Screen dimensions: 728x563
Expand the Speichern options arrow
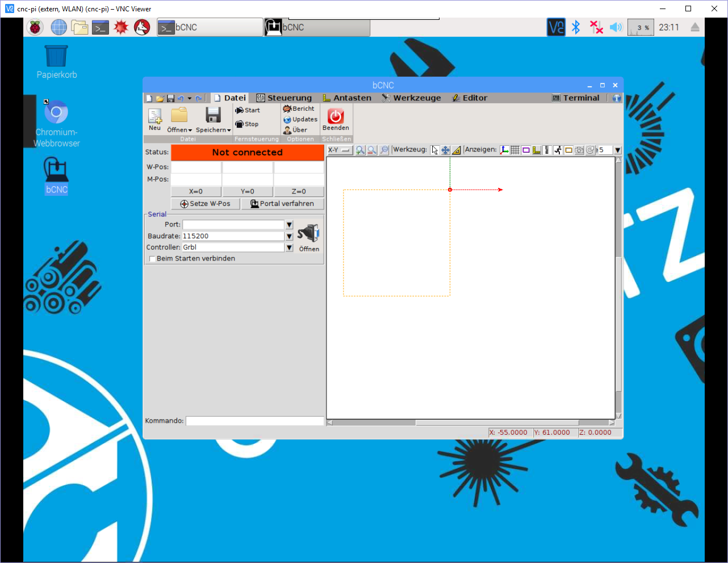click(x=229, y=130)
